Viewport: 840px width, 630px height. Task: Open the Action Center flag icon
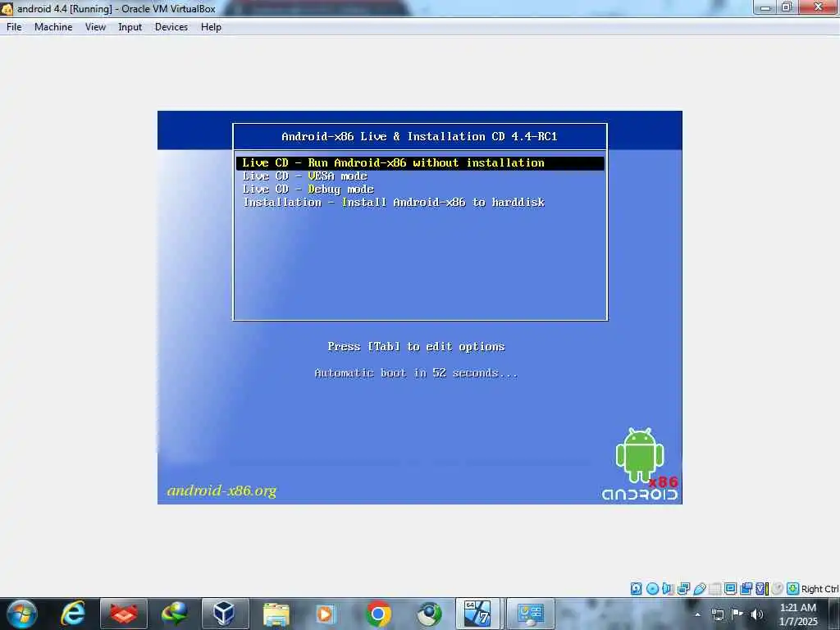737,614
